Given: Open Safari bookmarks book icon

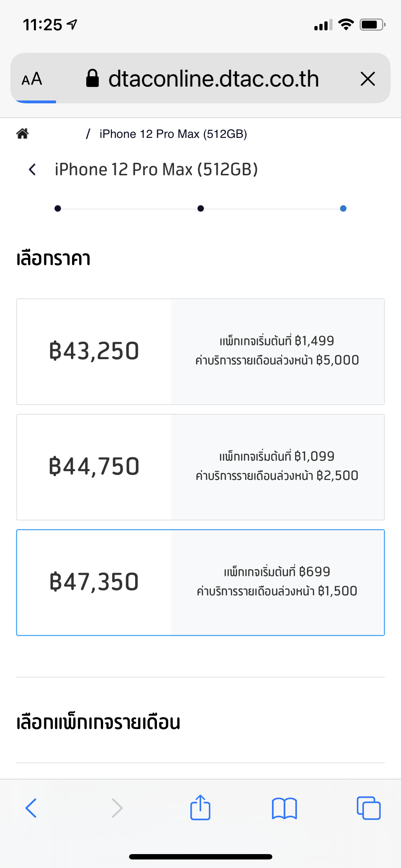Looking at the screenshot, I should 284,808.
